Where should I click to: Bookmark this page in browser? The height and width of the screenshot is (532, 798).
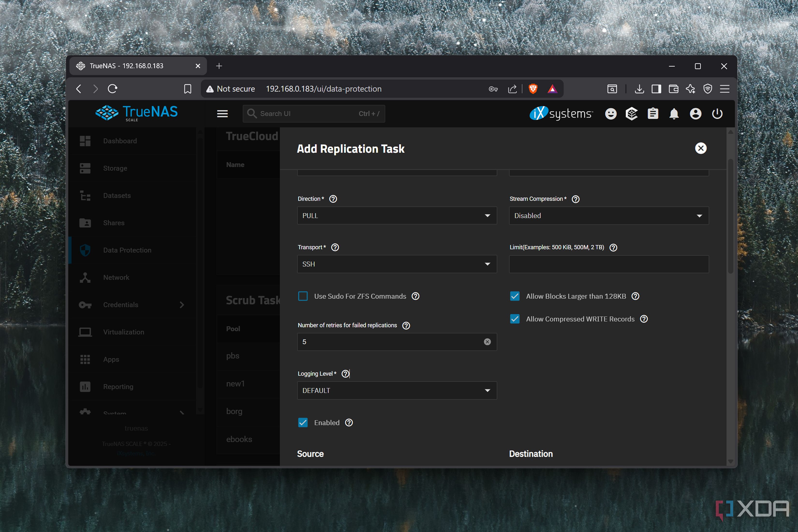187,89
